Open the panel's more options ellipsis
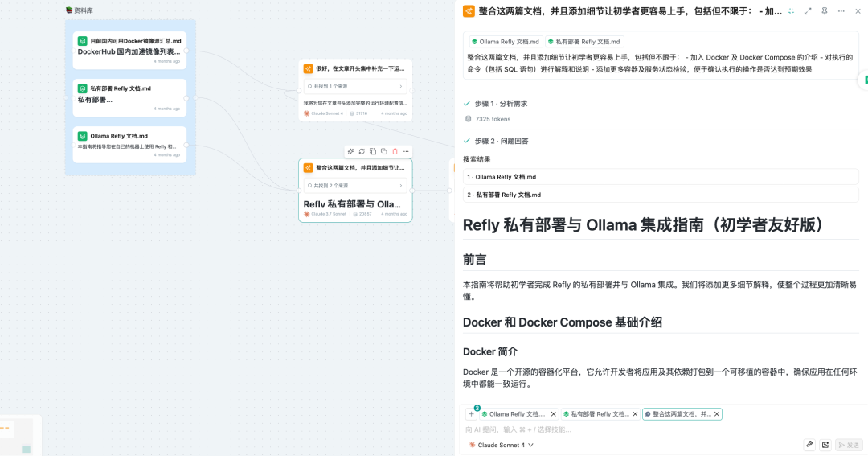The height and width of the screenshot is (456, 868). (841, 11)
